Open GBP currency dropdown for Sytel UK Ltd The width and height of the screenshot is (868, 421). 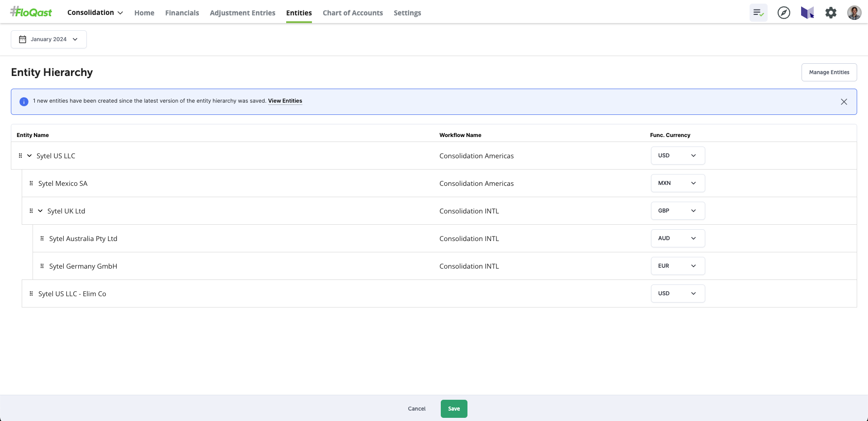tap(678, 211)
